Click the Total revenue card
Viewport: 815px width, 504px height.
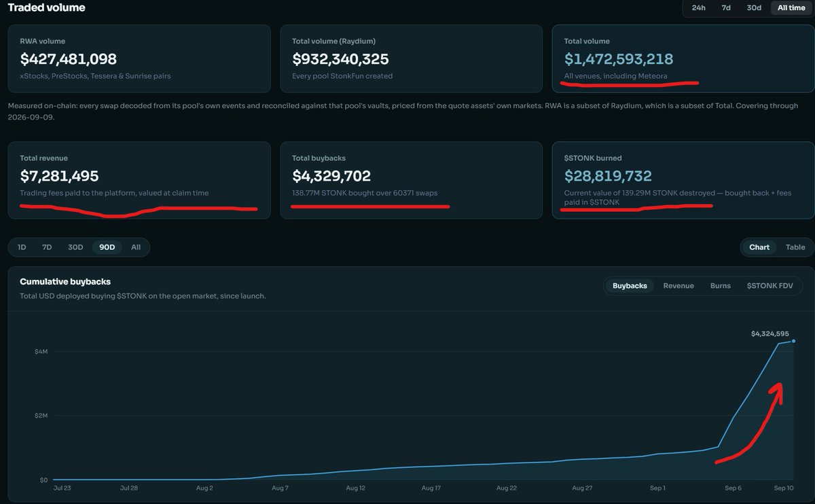[x=139, y=180]
